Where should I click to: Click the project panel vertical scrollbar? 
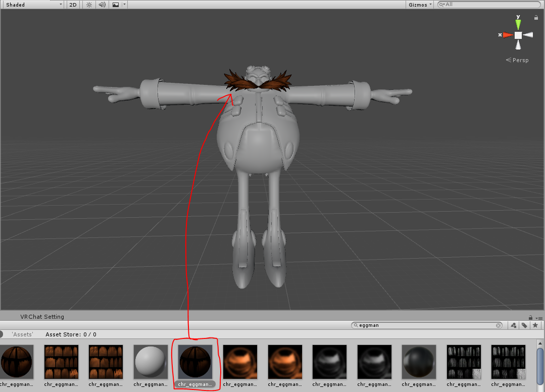pyautogui.click(x=540, y=366)
